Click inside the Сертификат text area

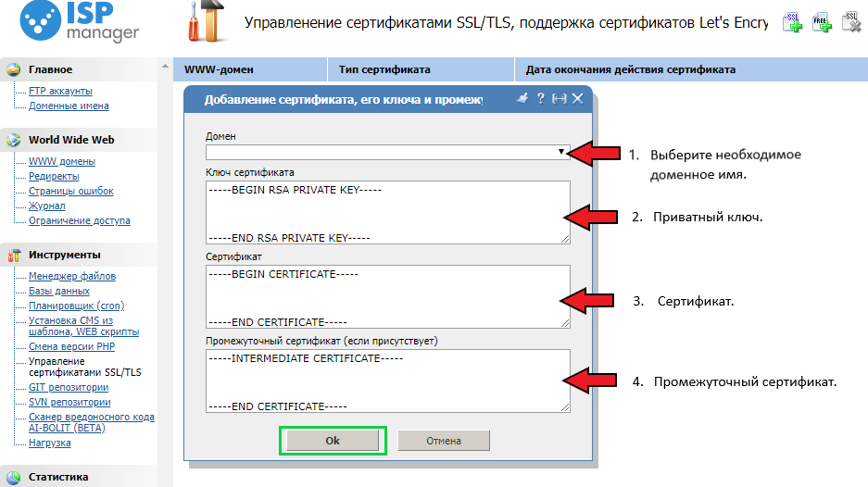pyautogui.click(x=387, y=296)
